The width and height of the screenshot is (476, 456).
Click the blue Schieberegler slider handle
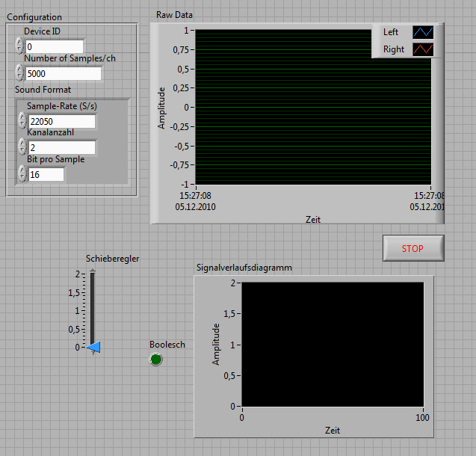93,347
